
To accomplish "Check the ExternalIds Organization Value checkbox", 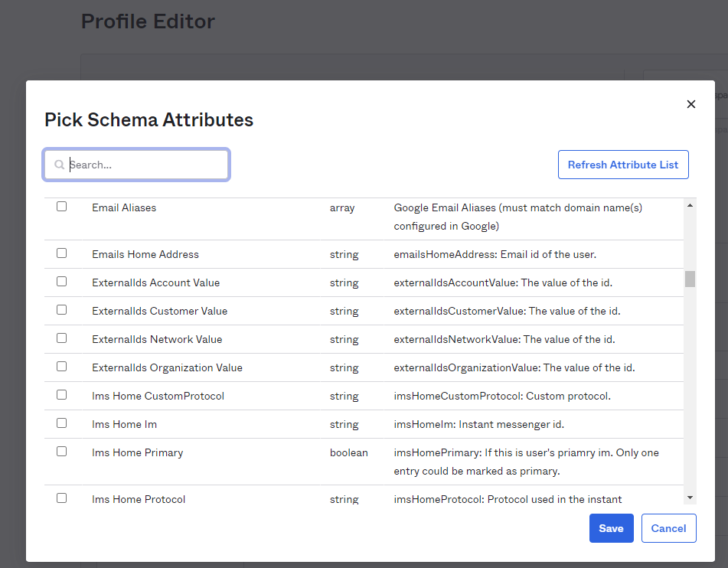I will coord(61,366).
